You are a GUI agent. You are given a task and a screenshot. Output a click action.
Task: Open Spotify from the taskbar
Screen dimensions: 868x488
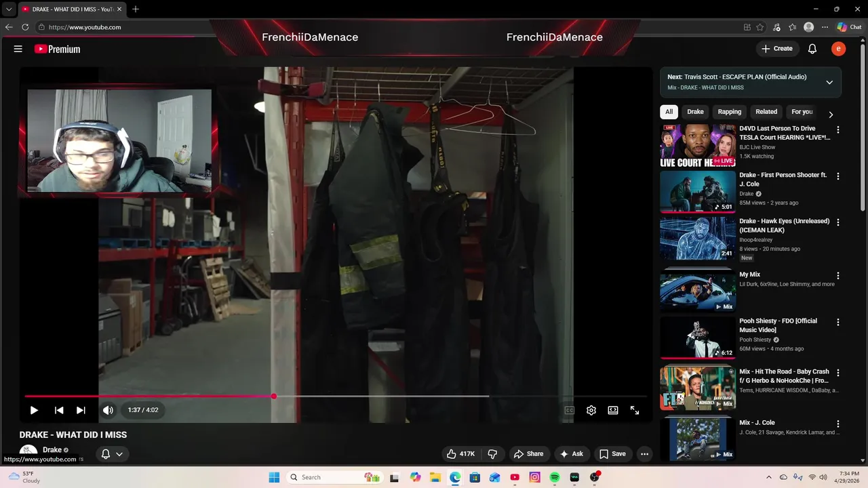(555, 477)
